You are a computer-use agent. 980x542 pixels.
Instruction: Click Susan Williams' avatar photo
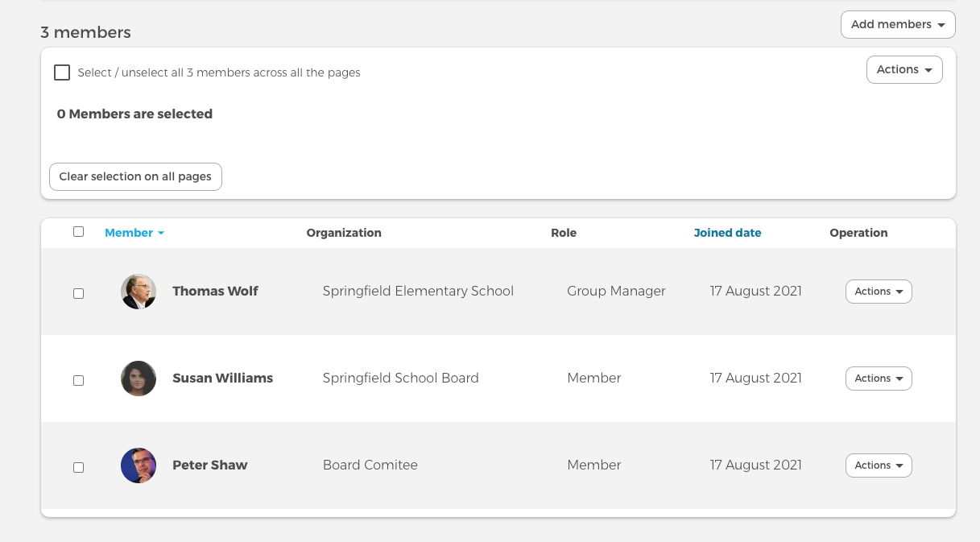point(139,379)
